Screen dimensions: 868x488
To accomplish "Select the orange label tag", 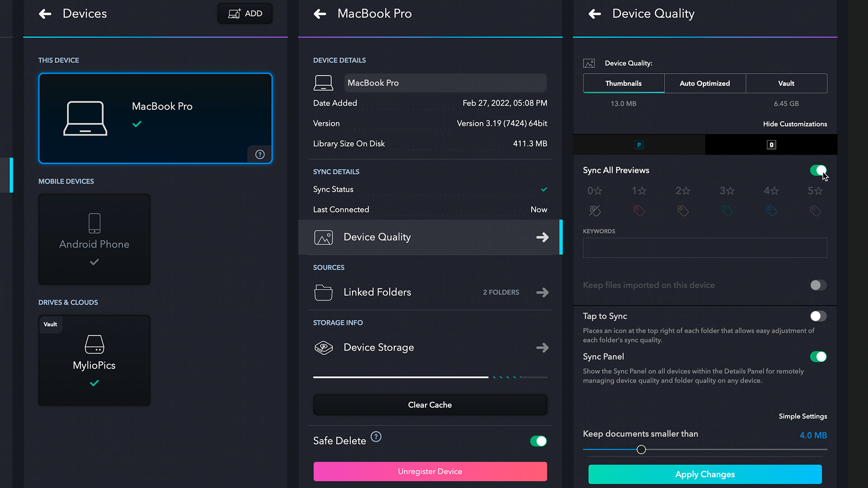I will tap(683, 211).
